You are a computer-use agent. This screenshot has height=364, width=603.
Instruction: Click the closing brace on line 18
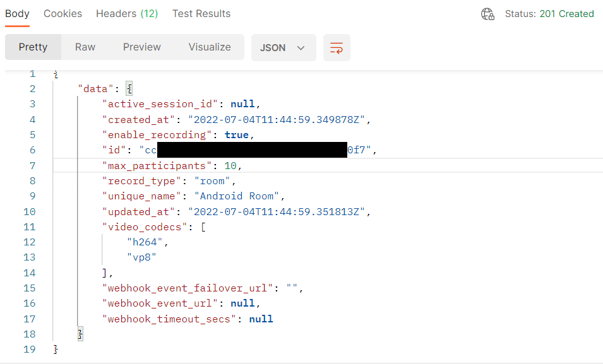(x=80, y=334)
